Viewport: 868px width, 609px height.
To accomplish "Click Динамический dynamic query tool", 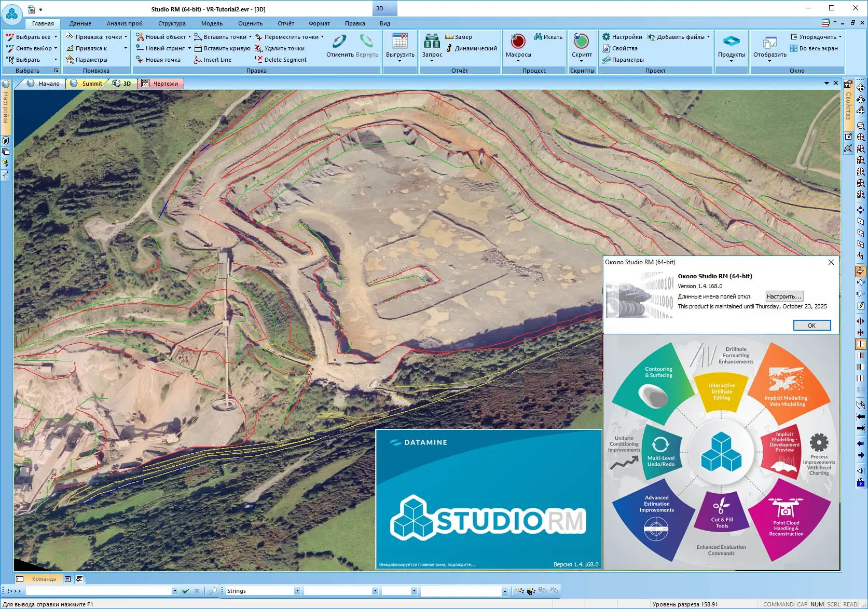I will coord(471,48).
